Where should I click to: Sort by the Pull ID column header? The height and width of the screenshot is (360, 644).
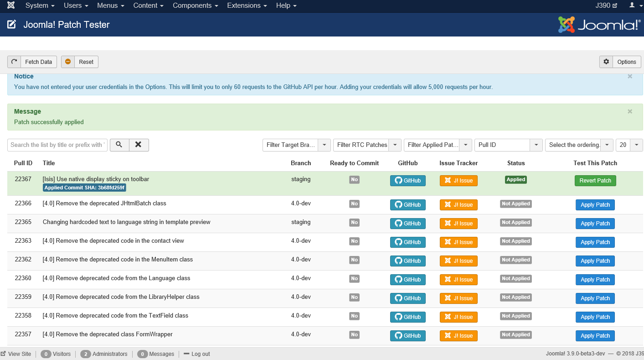[23, 163]
